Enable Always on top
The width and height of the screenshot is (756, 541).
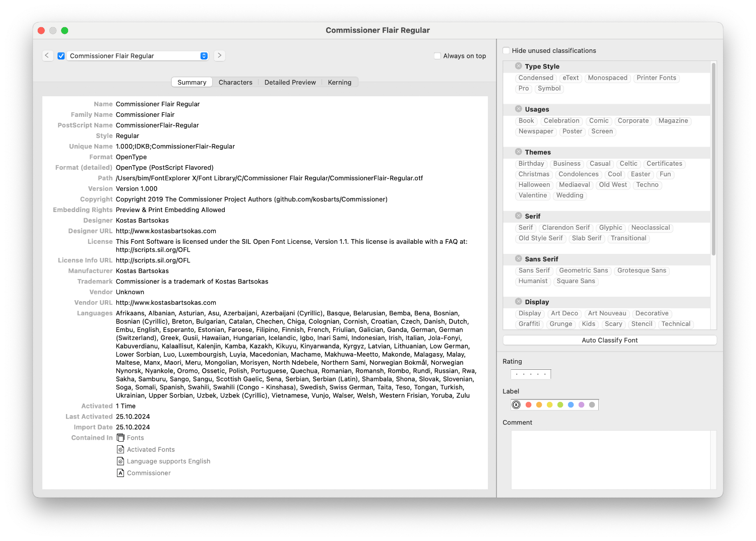(x=437, y=56)
